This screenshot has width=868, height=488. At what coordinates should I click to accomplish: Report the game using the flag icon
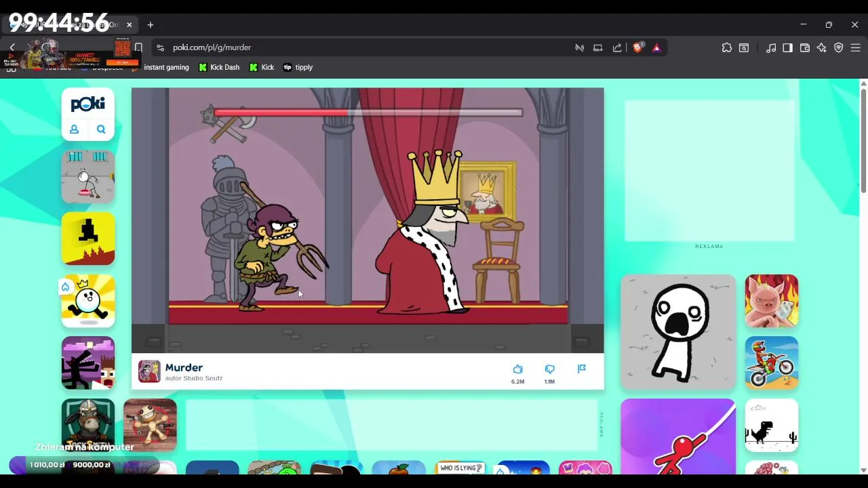point(581,369)
